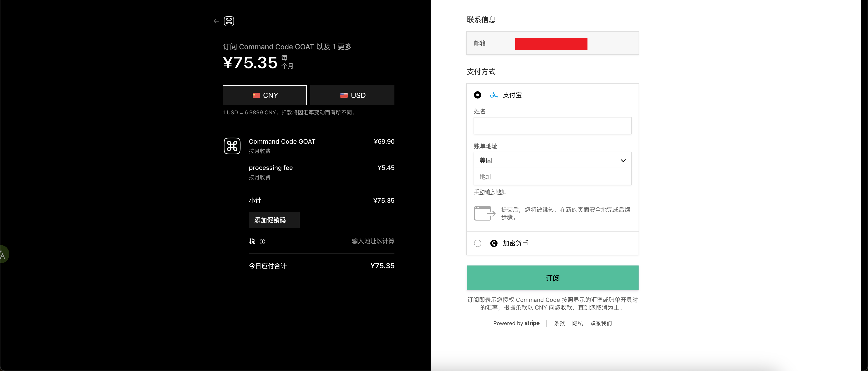
Task: Open the 美国 country dropdown
Action: coord(553,160)
